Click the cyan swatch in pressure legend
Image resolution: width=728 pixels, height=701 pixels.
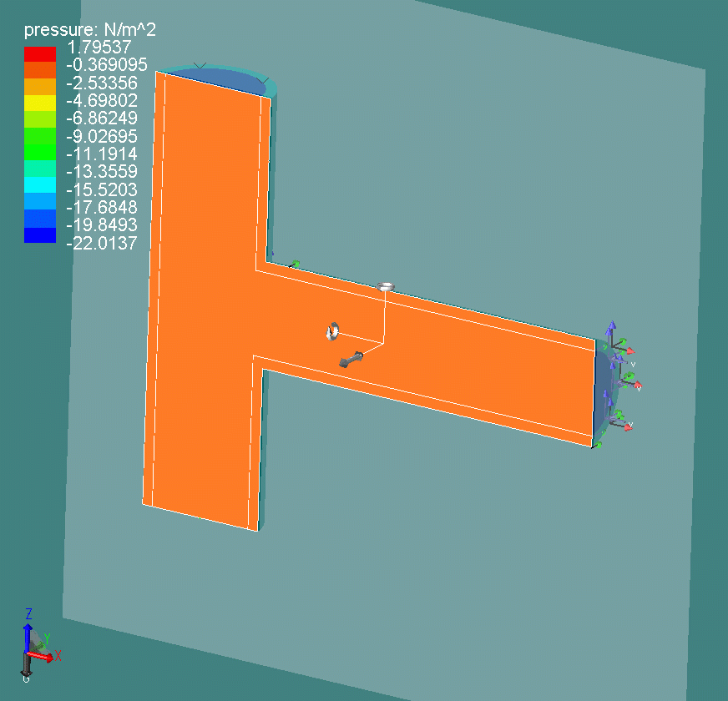(39, 184)
